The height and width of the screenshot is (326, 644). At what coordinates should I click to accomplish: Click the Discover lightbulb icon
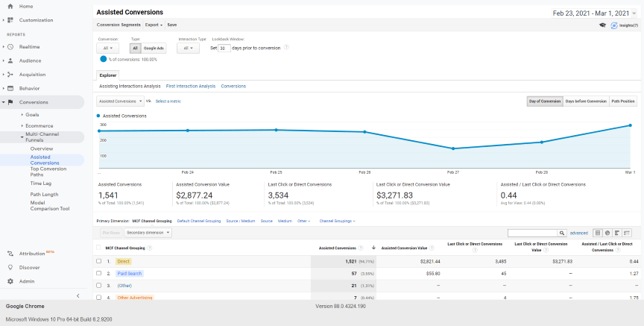tap(10, 267)
